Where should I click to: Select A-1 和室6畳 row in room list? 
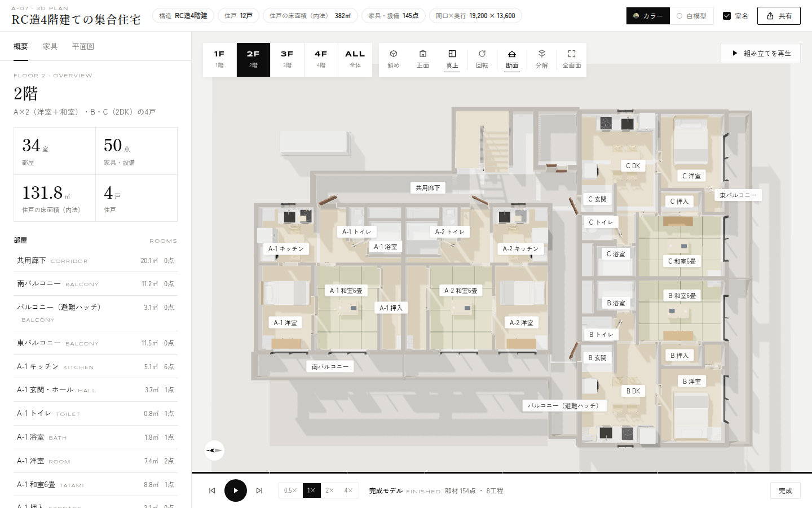(x=95, y=485)
